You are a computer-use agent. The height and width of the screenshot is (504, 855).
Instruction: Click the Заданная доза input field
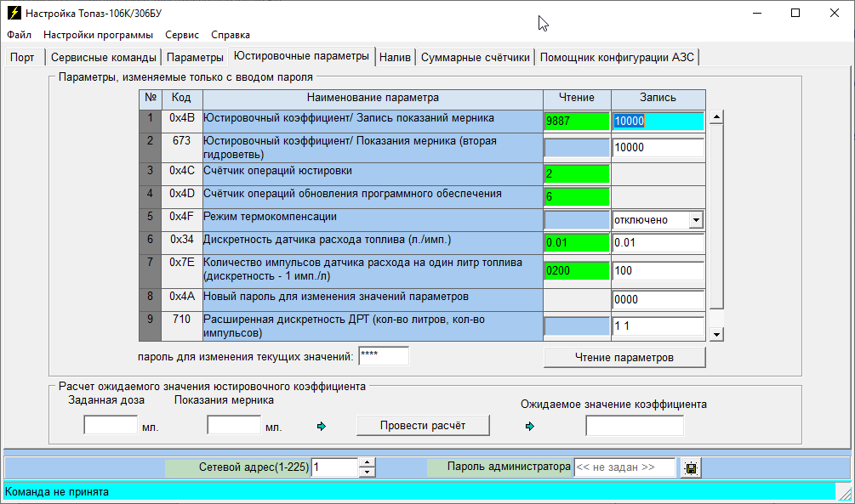pos(111,425)
